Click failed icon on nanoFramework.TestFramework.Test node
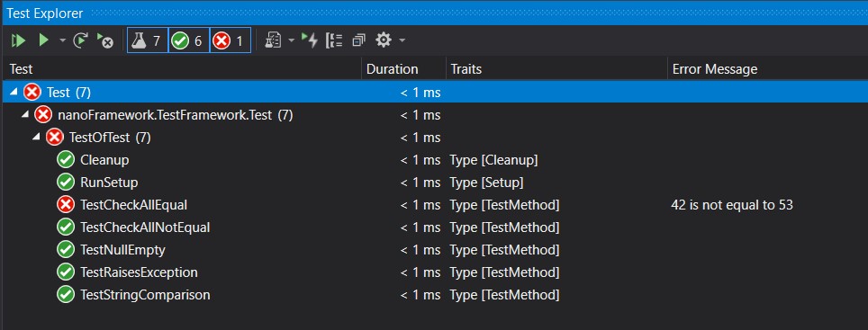868x330 pixels. tap(43, 115)
